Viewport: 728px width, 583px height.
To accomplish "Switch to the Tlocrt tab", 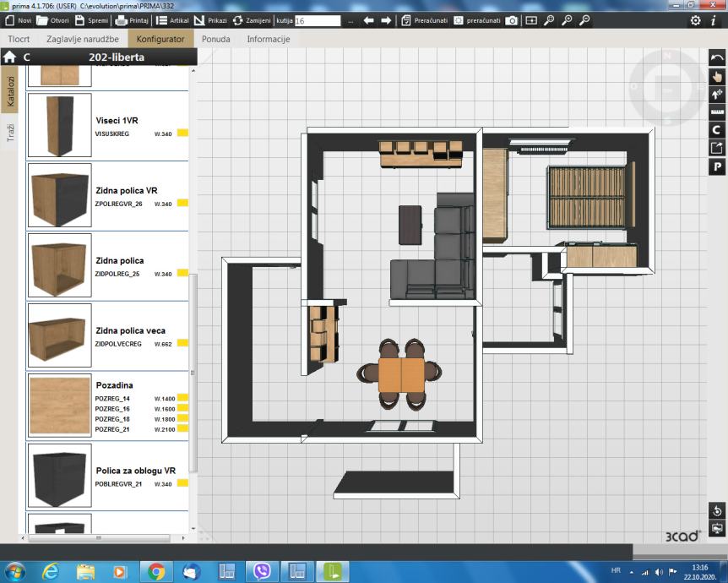I will pos(19,39).
